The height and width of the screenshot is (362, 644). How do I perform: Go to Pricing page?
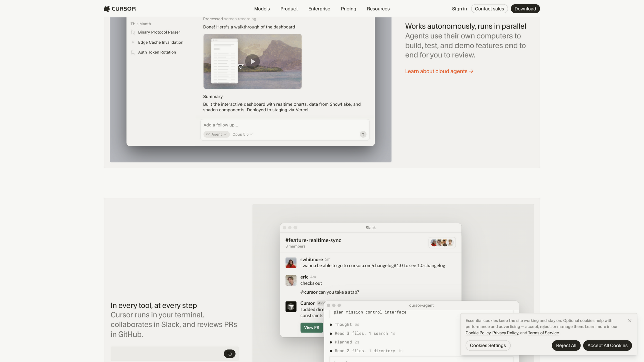click(348, 9)
